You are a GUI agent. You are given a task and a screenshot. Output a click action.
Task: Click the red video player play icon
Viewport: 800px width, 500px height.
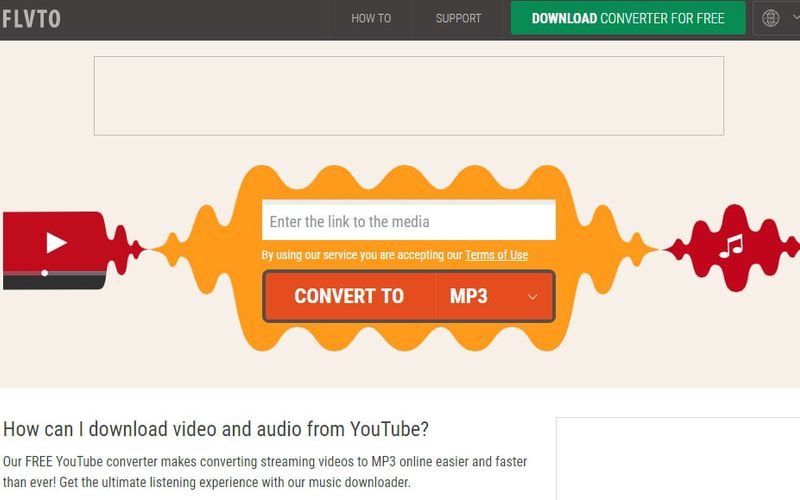pyautogui.click(x=57, y=242)
